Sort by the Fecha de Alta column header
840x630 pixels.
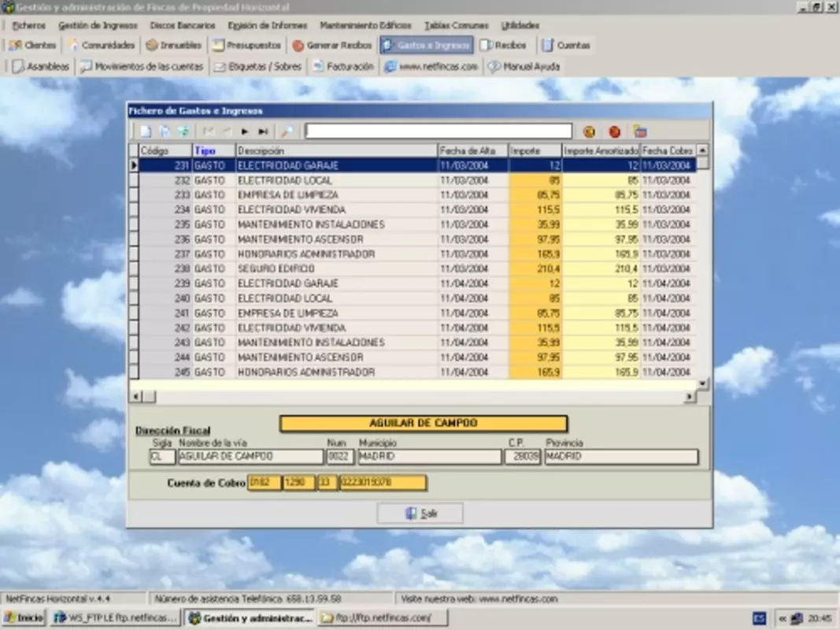click(473, 151)
